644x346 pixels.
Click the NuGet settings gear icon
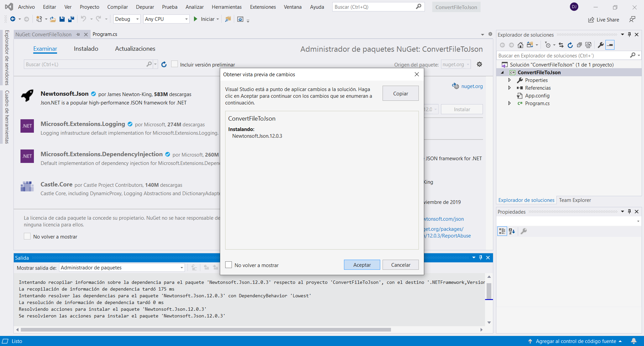[x=479, y=64]
